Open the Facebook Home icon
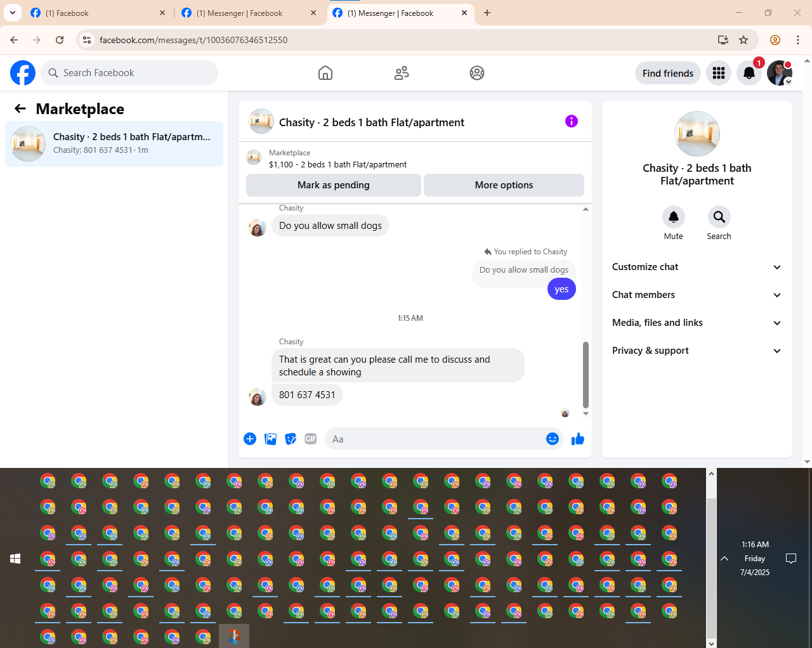Image resolution: width=812 pixels, height=648 pixels. click(x=325, y=73)
